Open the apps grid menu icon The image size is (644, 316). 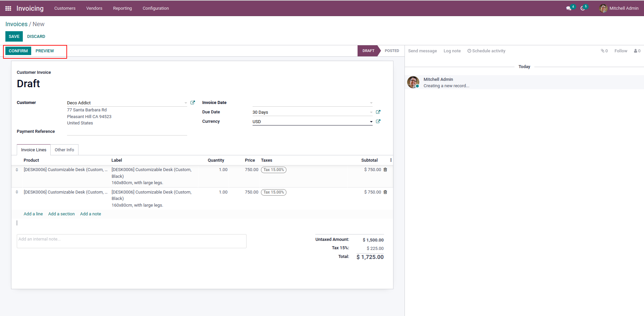tap(8, 8)
